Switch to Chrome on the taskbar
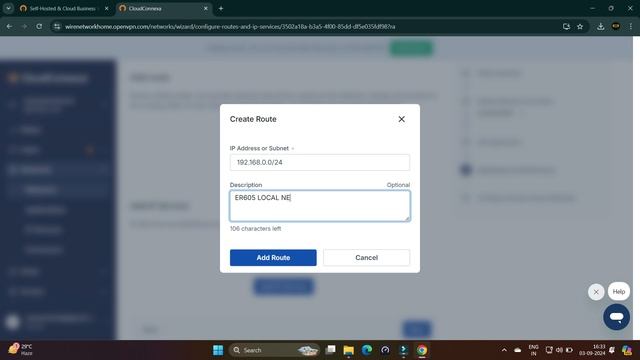 422,350
